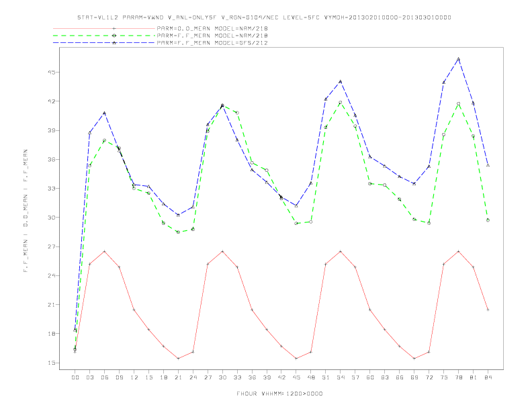The height and width of the screenshot is (411, 532).
Task: Click the chart title beginning STAT=VL1L2
Action: (x=264, y=17)
